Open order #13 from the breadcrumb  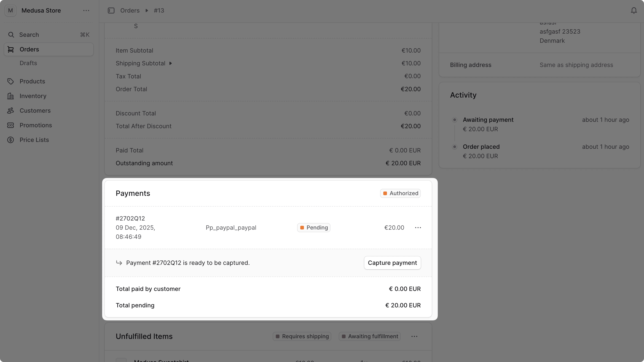pos(159,11)
